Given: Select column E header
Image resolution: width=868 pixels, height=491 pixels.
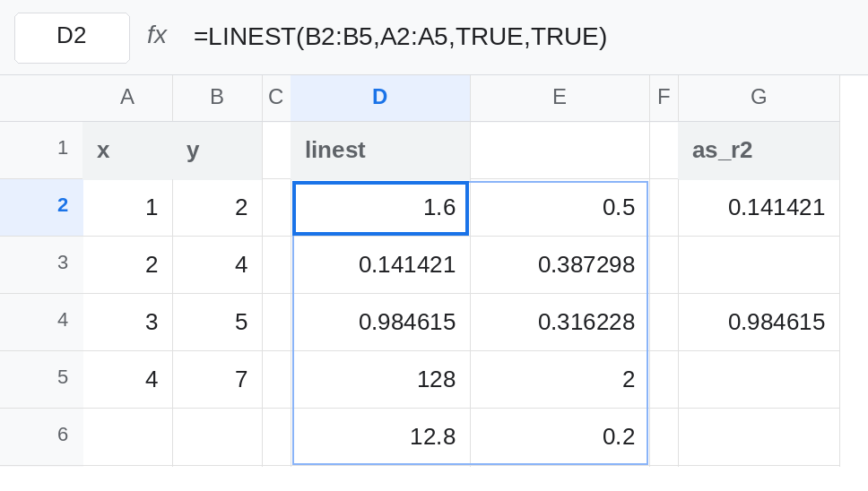Looking at the screenshot, I should pos(560,98).
